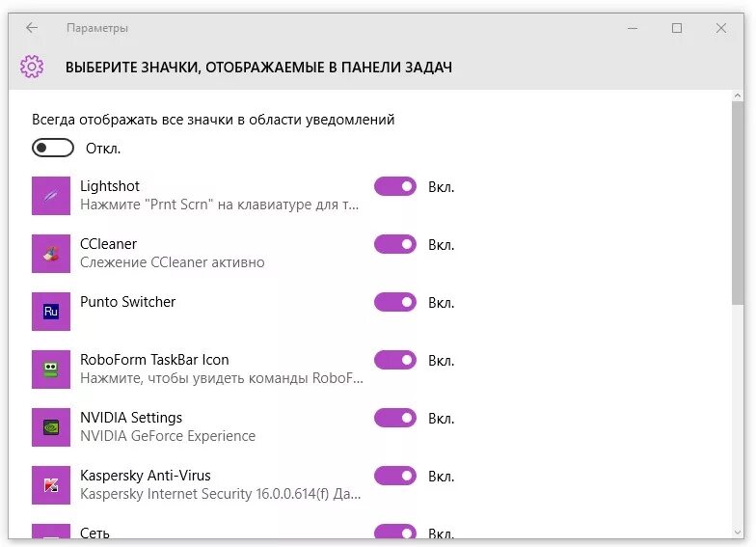Toggle the Сеть network icon switch

(x=394, y=532)
